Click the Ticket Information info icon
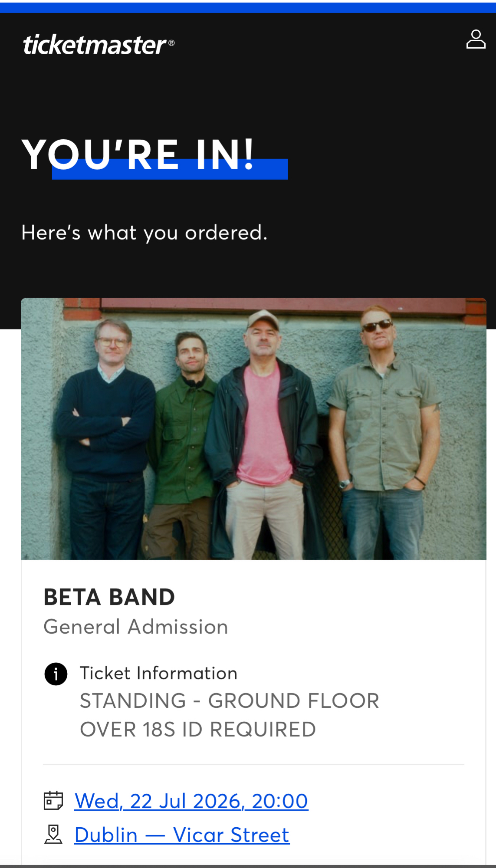The image size is (496, 868). click(56, 674)
